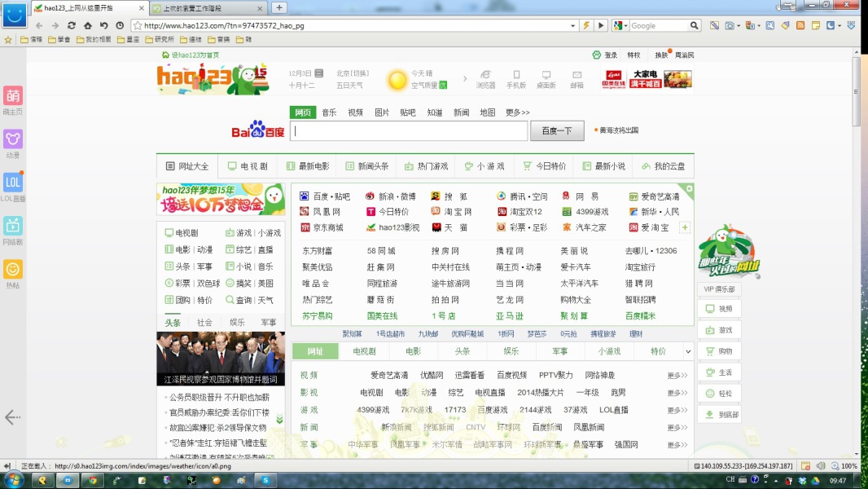Open the 研究所 bookmarks folder
This screenshot has width=868, height=489.
click(x=160, y=39)
